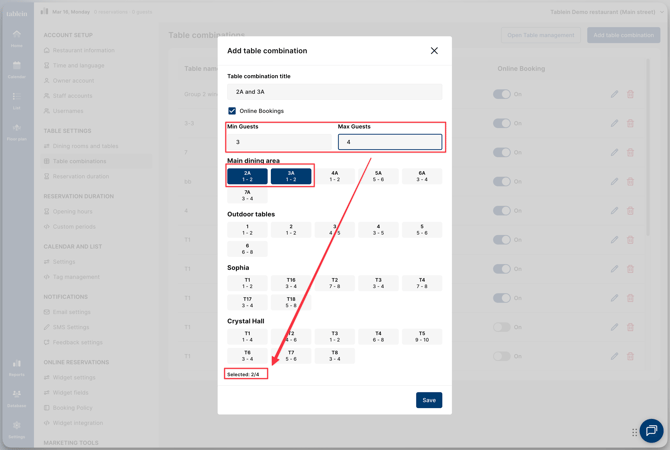Click the Open Table management button
670x450 pixels.
point(540,35)
